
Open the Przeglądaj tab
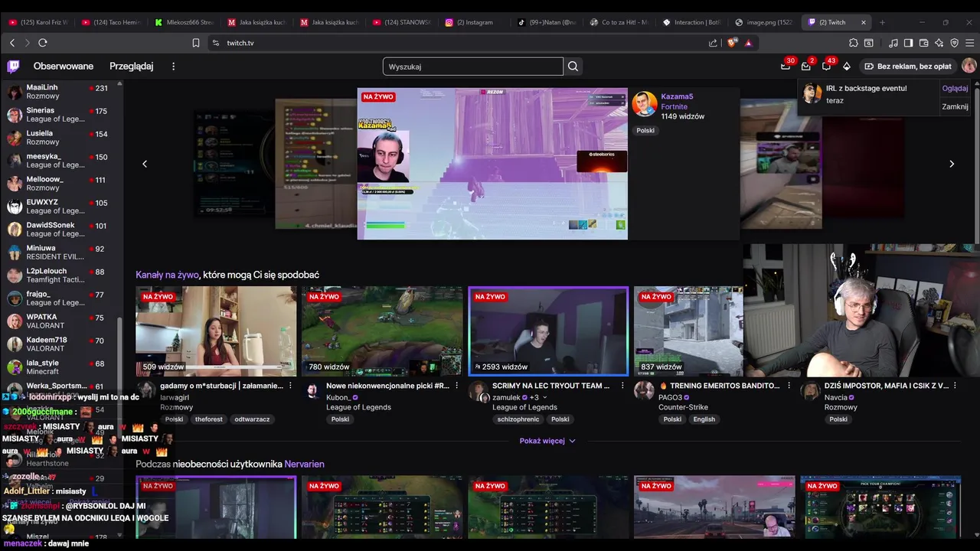(x=131, y=67)
